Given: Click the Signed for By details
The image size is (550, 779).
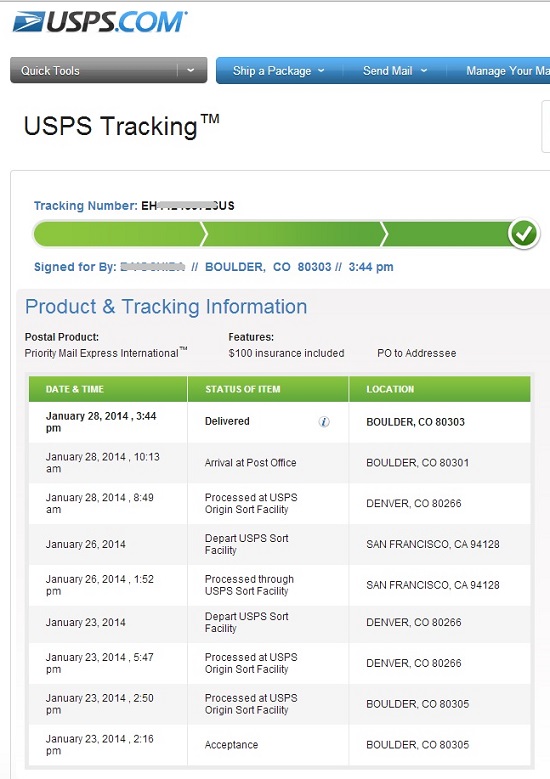Looking at the screenshot, I should (214, 267).
